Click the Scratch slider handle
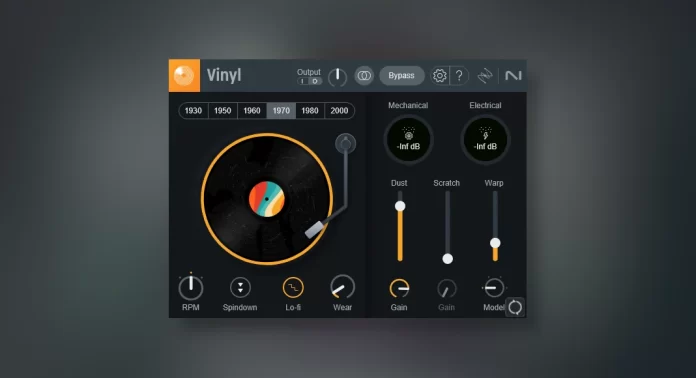Viewport: 696px width, 378px height. [x=447, y=259]
